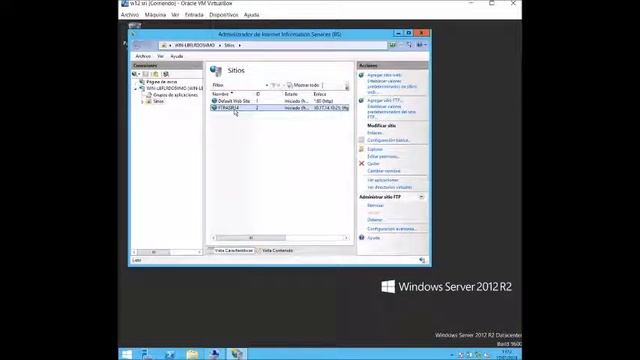Click the status bar corner network icon

point(422,260)
